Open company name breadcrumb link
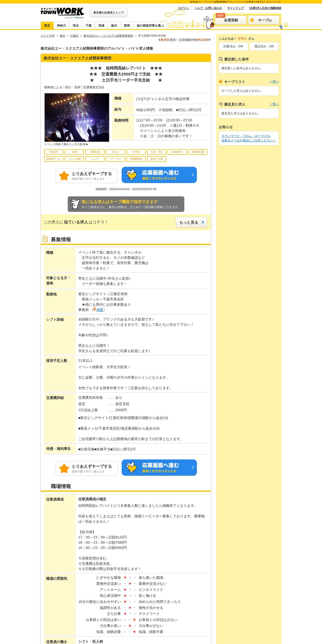This screenshot has width=322, height=644. (108, 36)
